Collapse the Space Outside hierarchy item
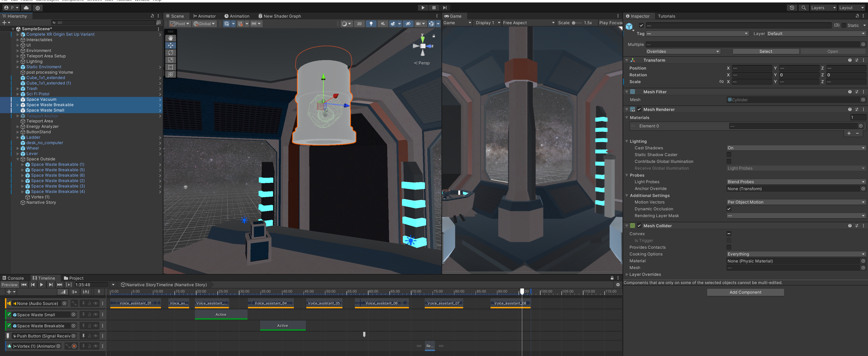 [x=18, y=159]
